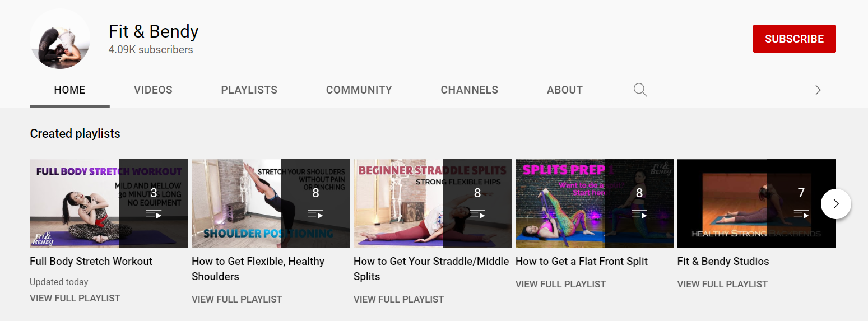View full playlist for Full Body Stretch Workout
This screenshot has height=321, width=868.
pyautogui.click(x=75, y=298)
